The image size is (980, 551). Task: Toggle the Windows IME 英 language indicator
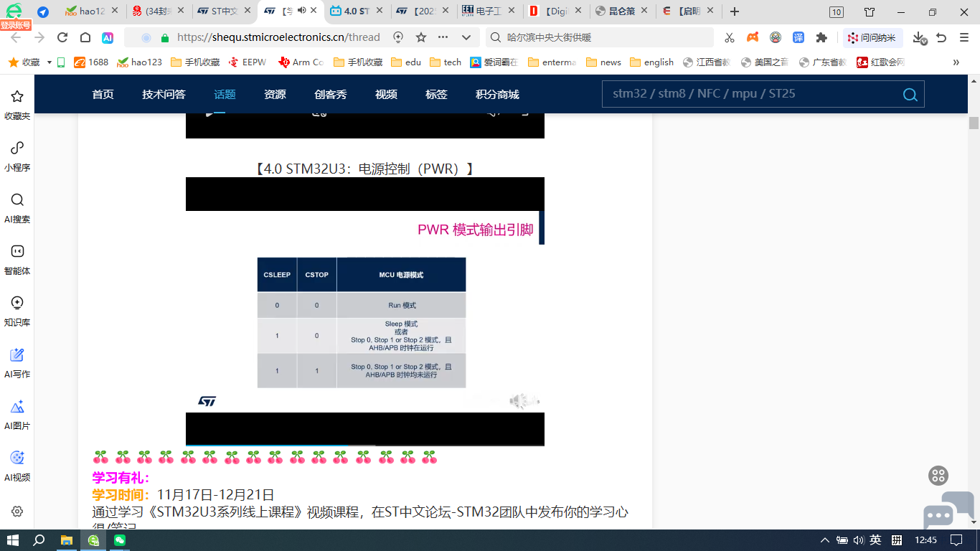[875, 540]
